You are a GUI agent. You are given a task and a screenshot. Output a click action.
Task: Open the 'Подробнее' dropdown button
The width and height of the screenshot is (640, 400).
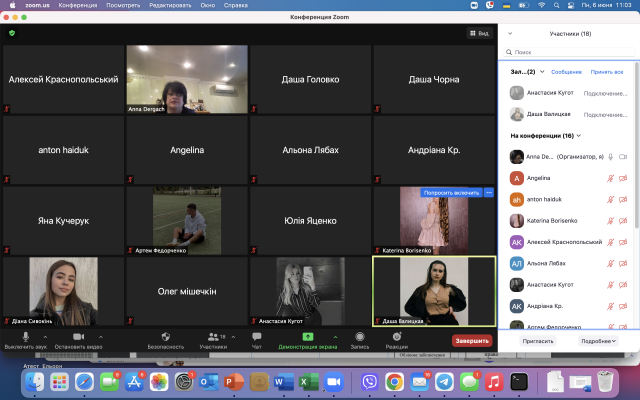[598, 341]
